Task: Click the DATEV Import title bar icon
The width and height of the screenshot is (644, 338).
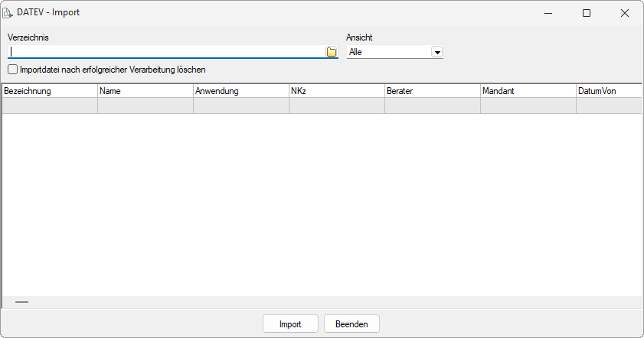Action: [8, 13]
